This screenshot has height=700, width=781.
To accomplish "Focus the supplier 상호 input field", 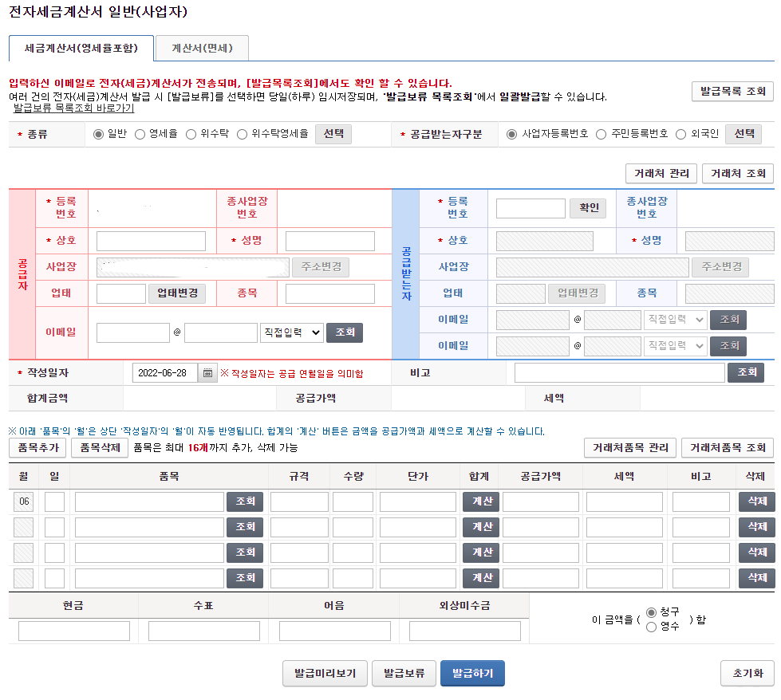I will pos(151,241).
